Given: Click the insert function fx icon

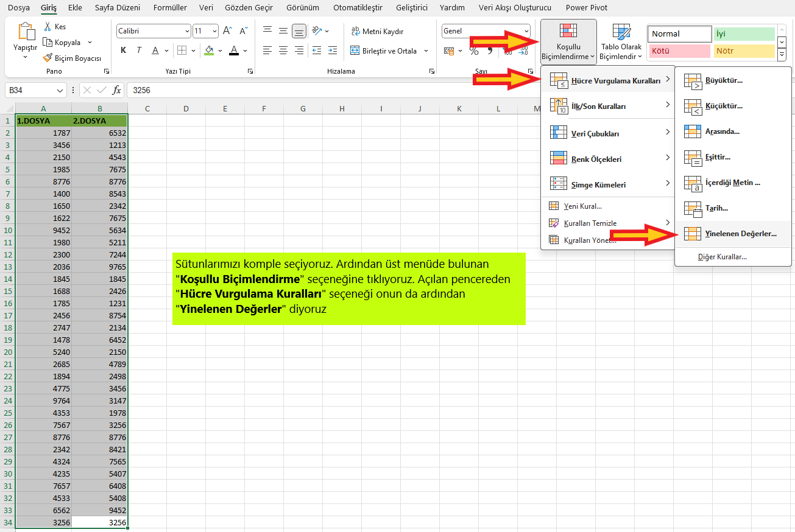Looking at the screenshot, I should pyautogui.click(x=117, y=90).
